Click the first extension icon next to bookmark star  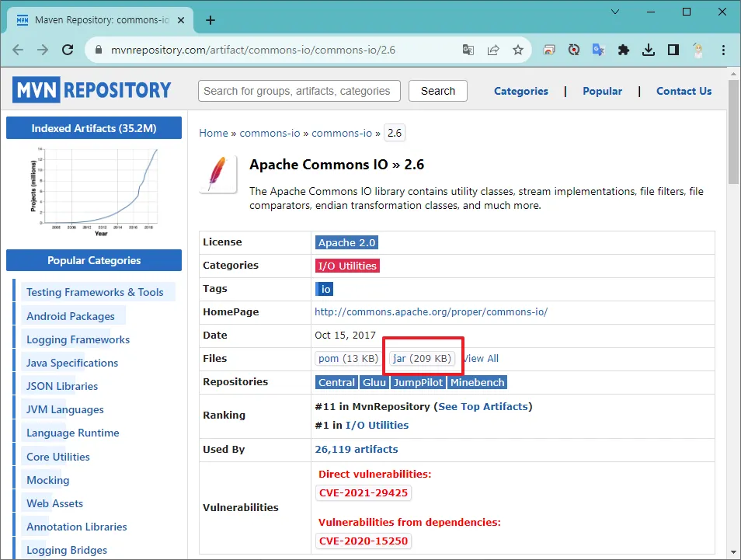(549, 50)
